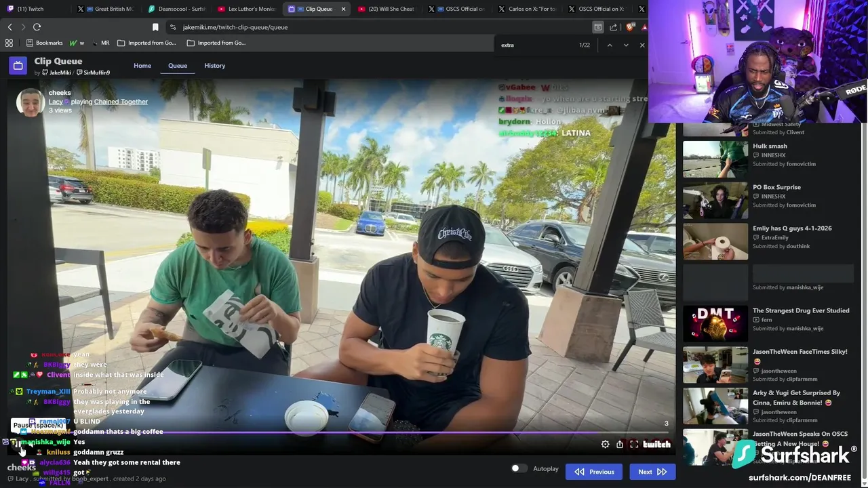The height and width of the screenshot is (488, 868).
Task: Click the 'ExtraEmily' channel name
Action: coord(775,237)
